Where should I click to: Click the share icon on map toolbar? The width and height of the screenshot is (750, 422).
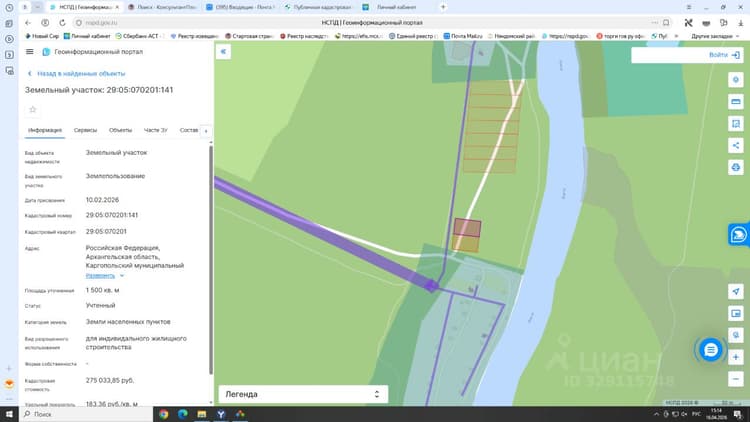(x=736, y=145)
